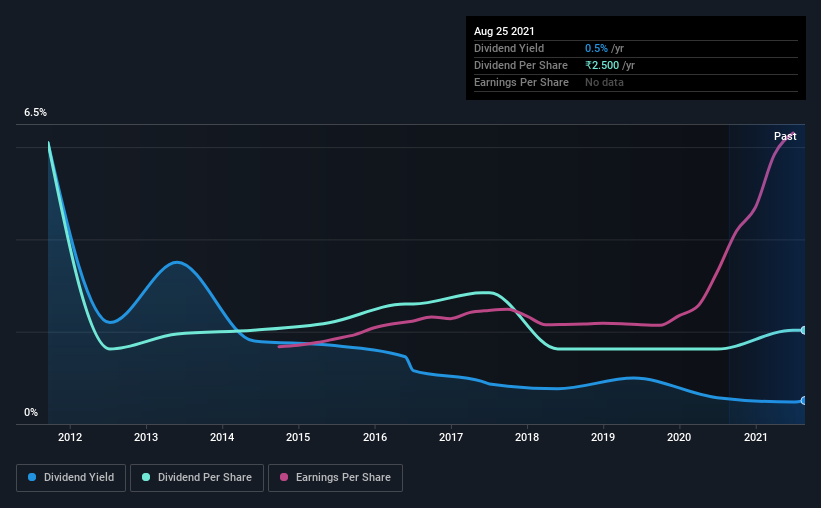This screenshot has width=821, height=508.
Task: Select the 2015 year axis label
Action: coord(298,437)
